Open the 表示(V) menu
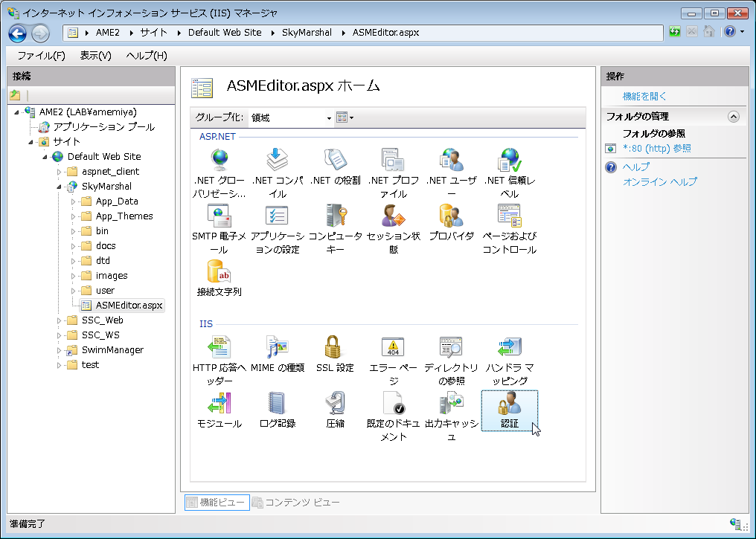Image resolution: width=756 pixels, height=539 pixels. point(95,56)
